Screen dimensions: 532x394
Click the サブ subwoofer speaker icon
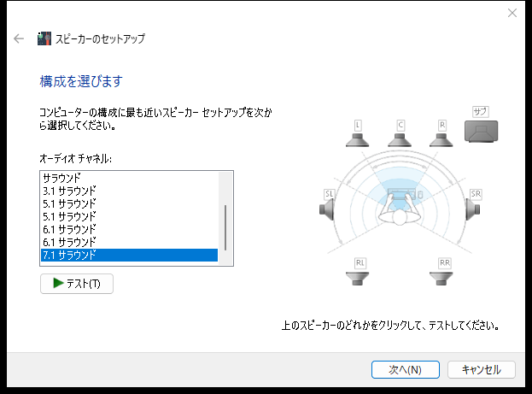point(481,131)
